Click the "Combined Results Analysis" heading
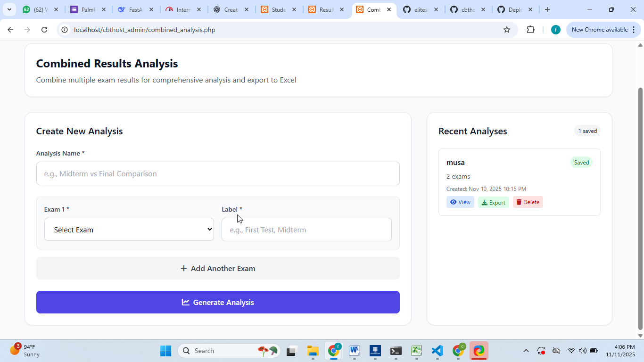The width and height of the screenshot is (644, 362). click(x=107, y=64)
